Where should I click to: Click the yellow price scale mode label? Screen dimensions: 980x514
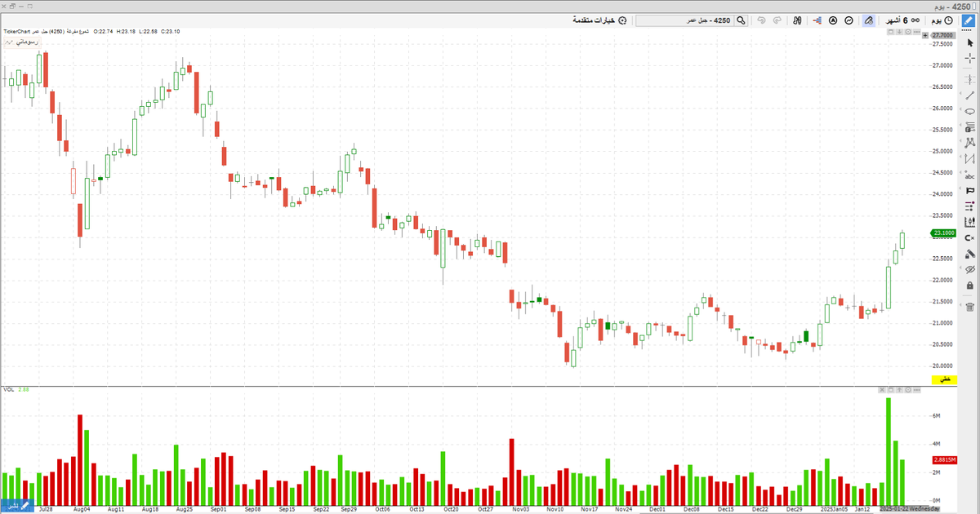(x=943, y=381)
